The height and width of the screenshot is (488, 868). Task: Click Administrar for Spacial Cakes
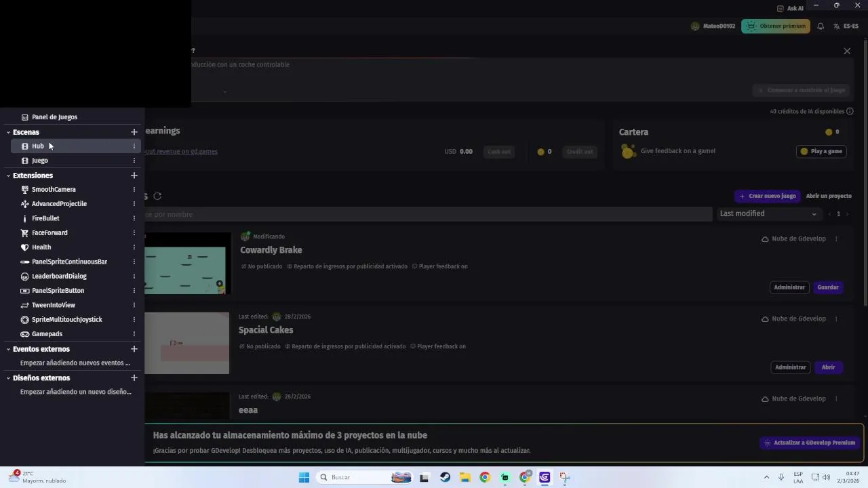[x=790, y=367]
